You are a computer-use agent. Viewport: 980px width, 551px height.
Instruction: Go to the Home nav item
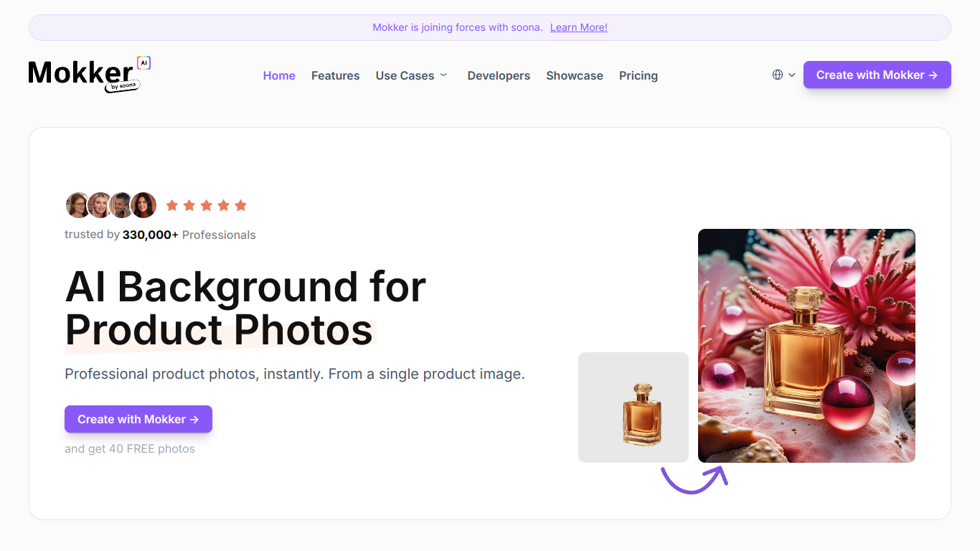point(279,75)
